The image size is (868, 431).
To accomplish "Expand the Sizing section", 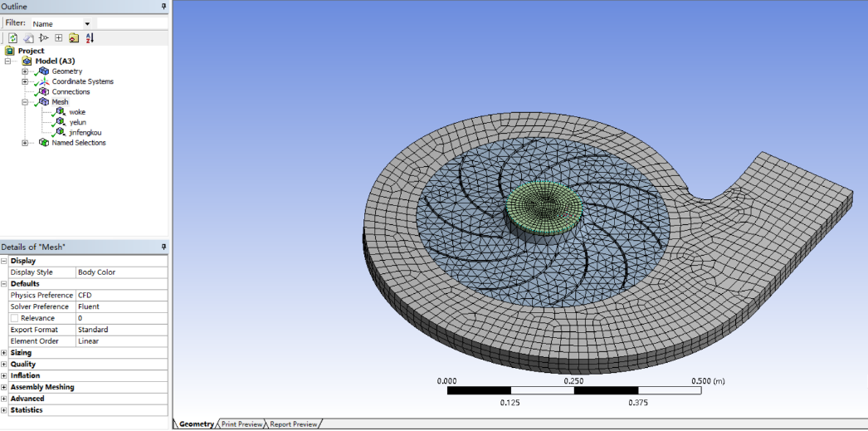I will [4, 353].
